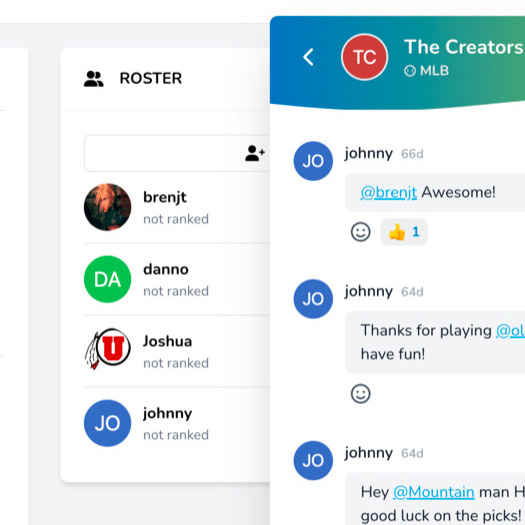Viewport: 525px width, 525px height.
Task: Click the MLB league label in header
Action: (426, 71)
